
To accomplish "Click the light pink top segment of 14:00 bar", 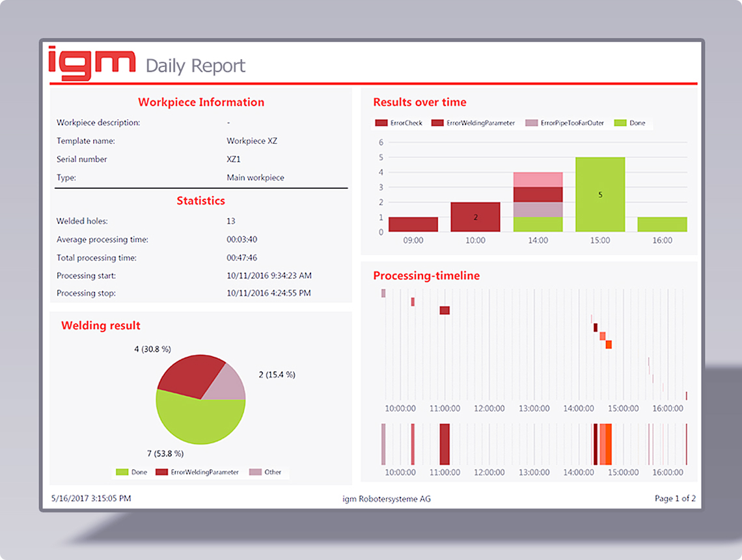I will [538, 180].
